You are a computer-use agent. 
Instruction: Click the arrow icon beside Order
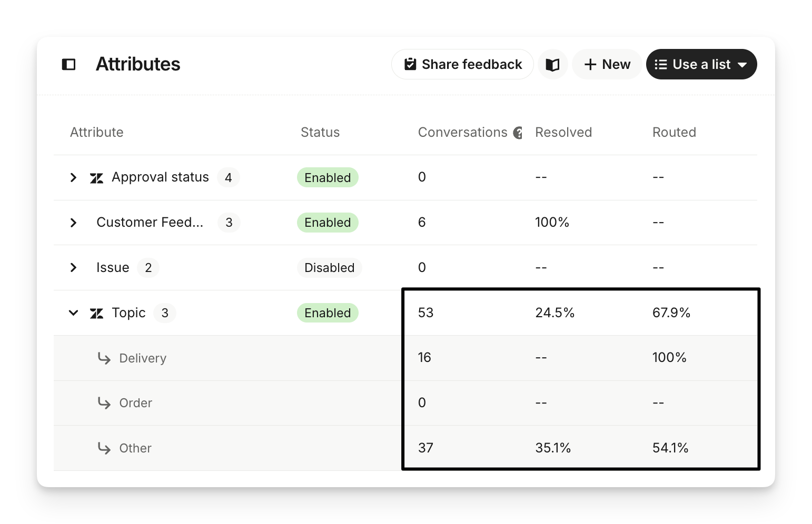(x=104, y=403)
